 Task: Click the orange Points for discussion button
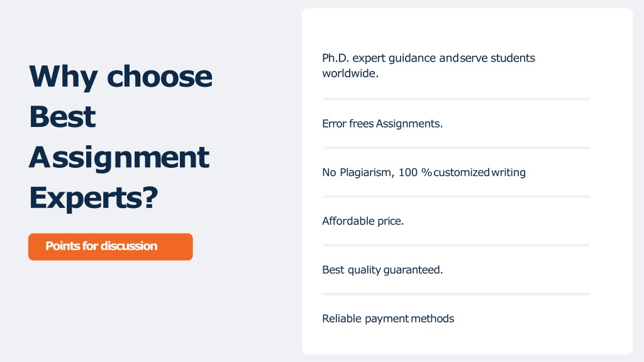tap(111, 246)
